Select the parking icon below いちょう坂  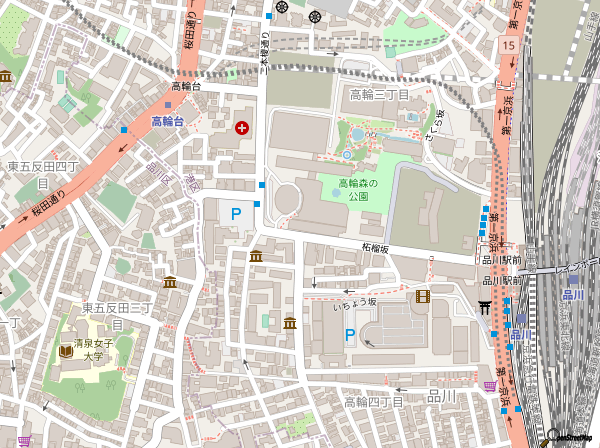tap(350, 334)
